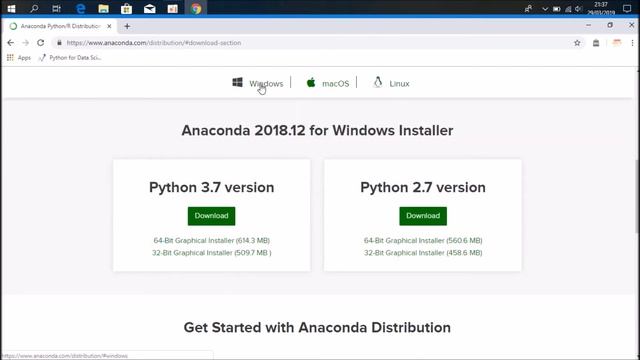640x360 pixels.
Task: Open the Windows Start menu
Action: (11, 9)
